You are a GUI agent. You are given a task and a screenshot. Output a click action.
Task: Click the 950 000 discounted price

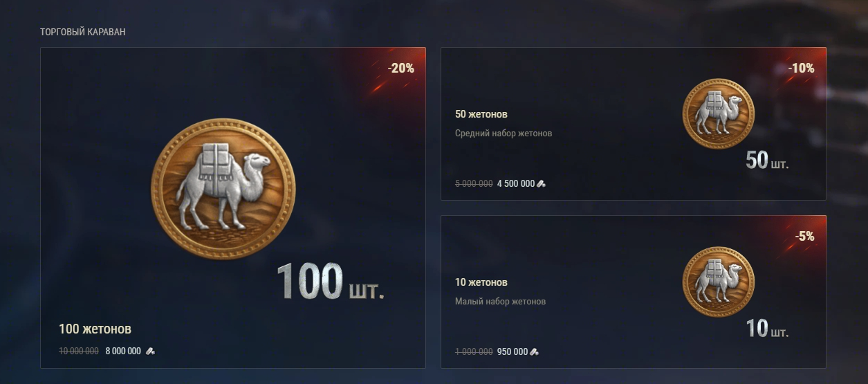(513, 351)
